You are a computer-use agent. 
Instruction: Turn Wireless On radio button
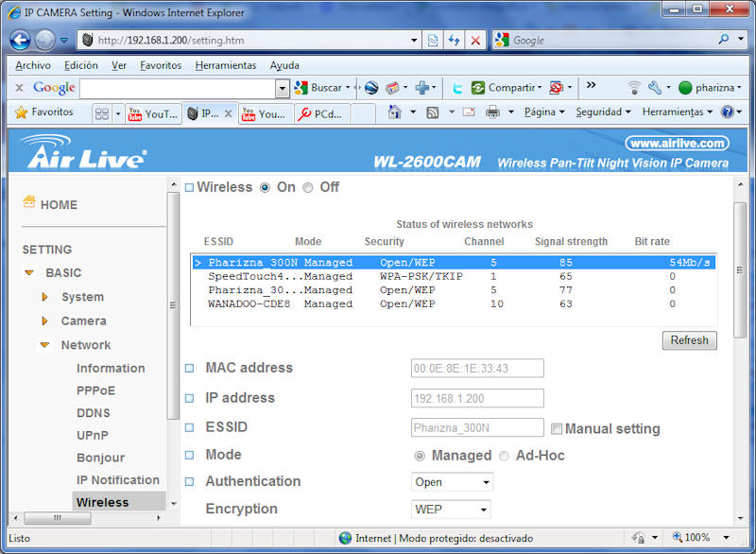(265, 187)
